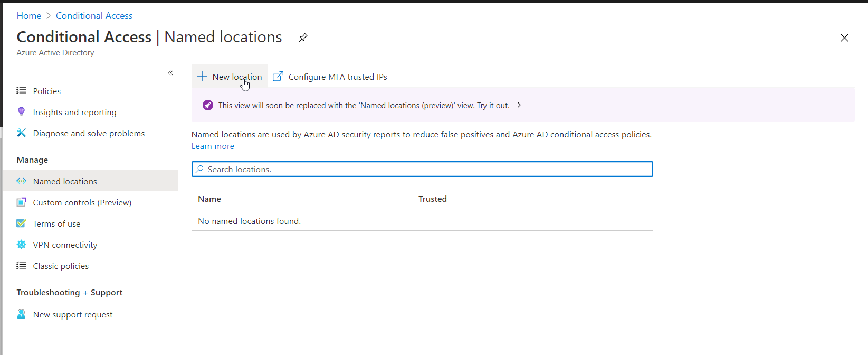Open Terms of use

pos(56,223)
